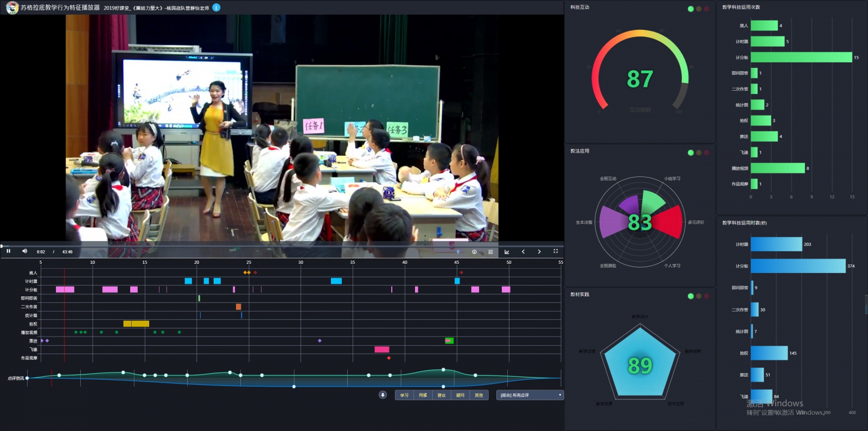Show the line chart icon in the player bar
868x431 pixels.
507,252
